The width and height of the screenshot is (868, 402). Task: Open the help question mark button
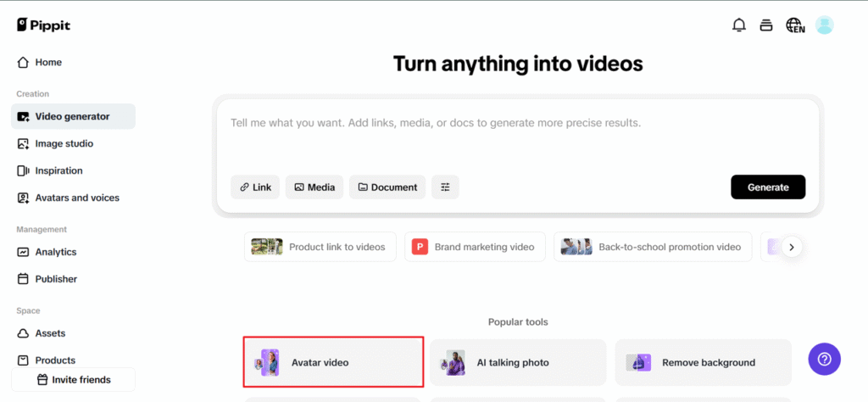(x=824, y=360)
